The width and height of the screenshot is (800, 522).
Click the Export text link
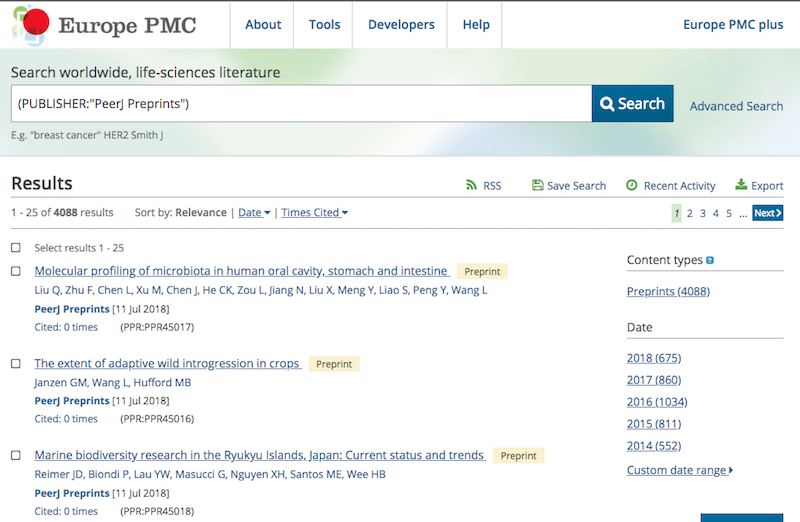pyautogui.click(x=767, y=186)
